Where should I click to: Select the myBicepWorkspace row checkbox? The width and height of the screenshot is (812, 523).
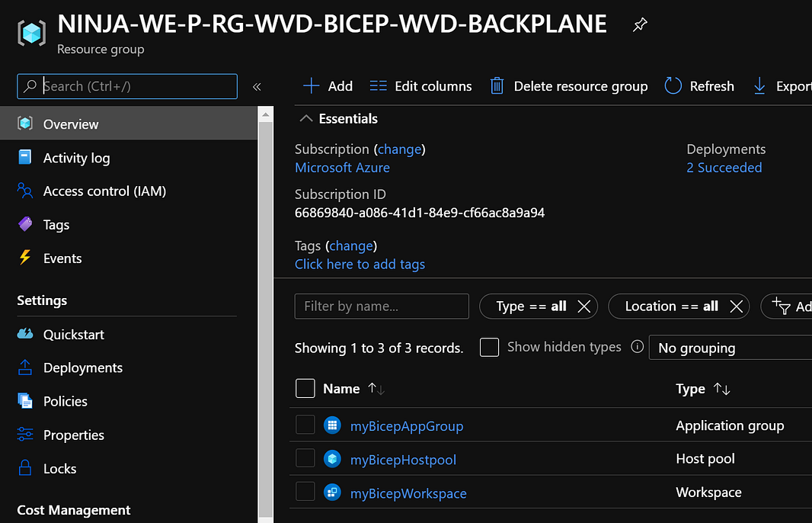(305, 492)
